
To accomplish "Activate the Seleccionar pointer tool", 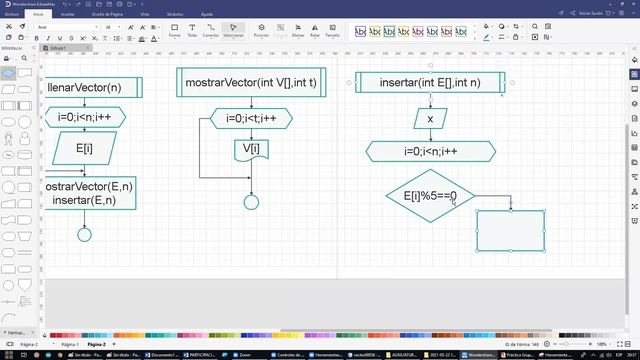I will pos(233,30).
